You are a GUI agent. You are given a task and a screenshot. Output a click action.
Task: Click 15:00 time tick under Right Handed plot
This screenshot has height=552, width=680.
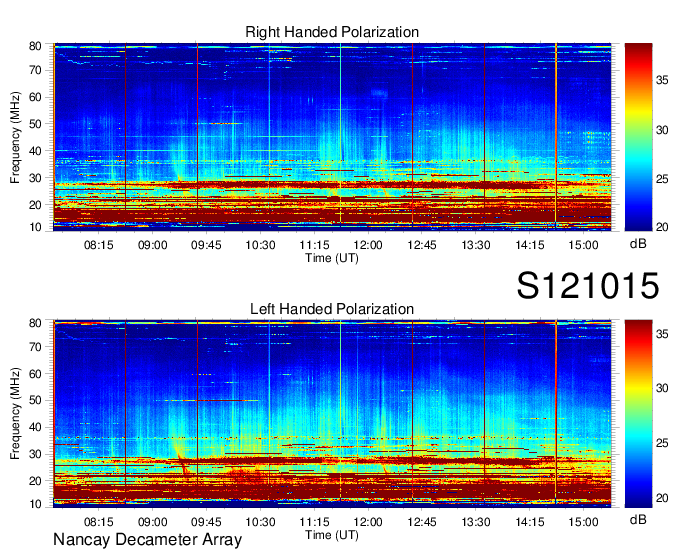tap(583, 245)
